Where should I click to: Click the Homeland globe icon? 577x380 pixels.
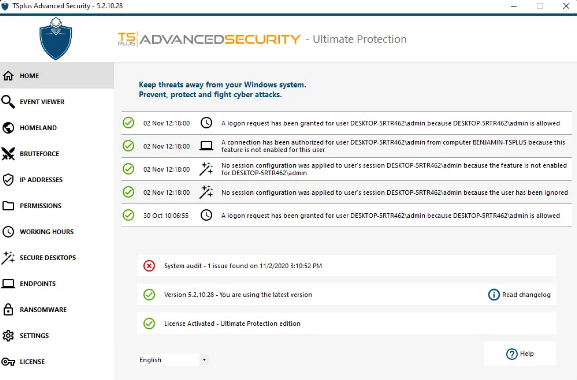(x=8, y=128)
